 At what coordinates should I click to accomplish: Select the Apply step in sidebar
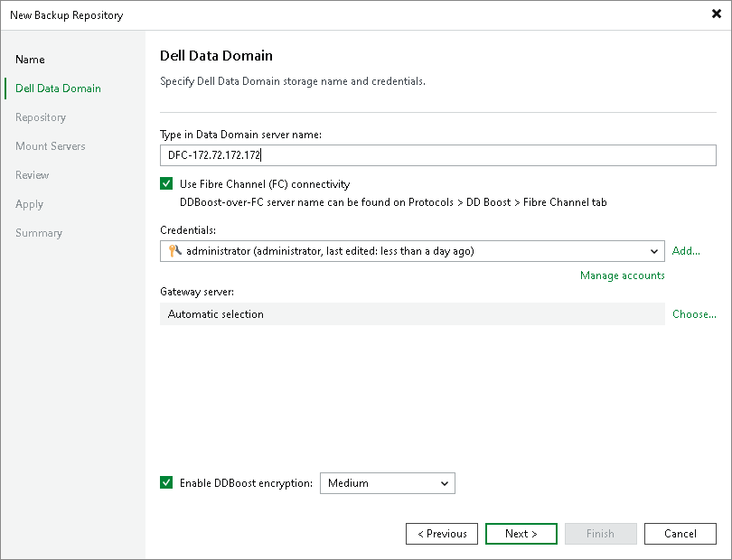pyautogui.click(x=30, y=204)
